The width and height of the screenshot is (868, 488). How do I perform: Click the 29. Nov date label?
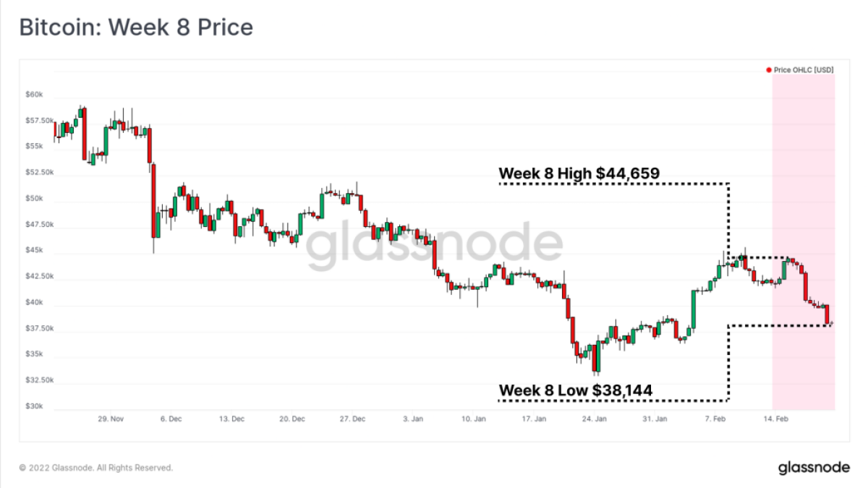click(111, 419)
